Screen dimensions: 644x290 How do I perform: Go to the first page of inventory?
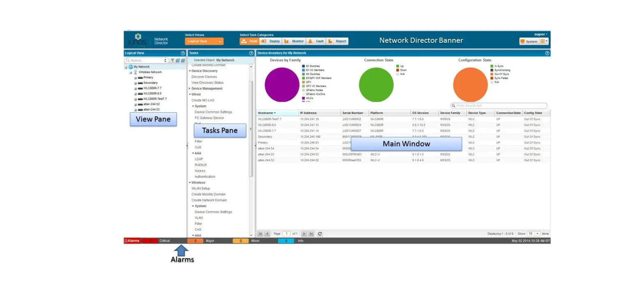(x=260, y=234)
